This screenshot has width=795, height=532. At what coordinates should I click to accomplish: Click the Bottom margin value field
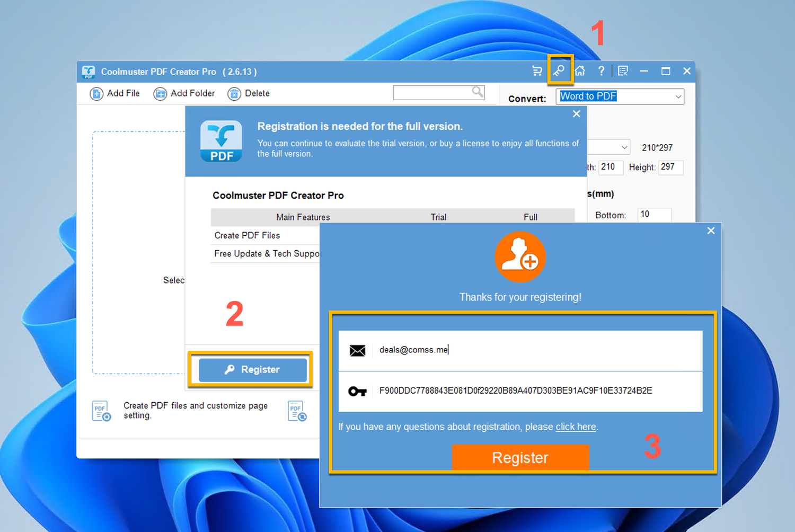coord(654,214)
